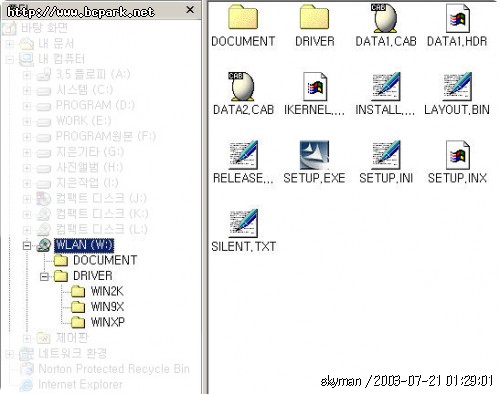Image resolution: width=500 pixels, height=394 pixels.
Task: Select WINXP label in folder tree
Action: tap(108, 322)
